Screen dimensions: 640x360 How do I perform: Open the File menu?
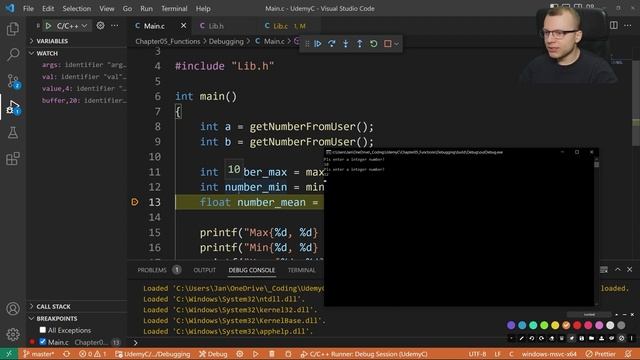pyautogui.click(x=28, y=9)
